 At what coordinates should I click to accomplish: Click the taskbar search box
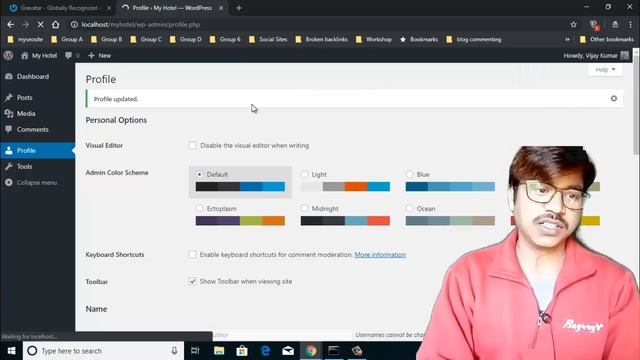pyautogui.click(x=103, y=351)
